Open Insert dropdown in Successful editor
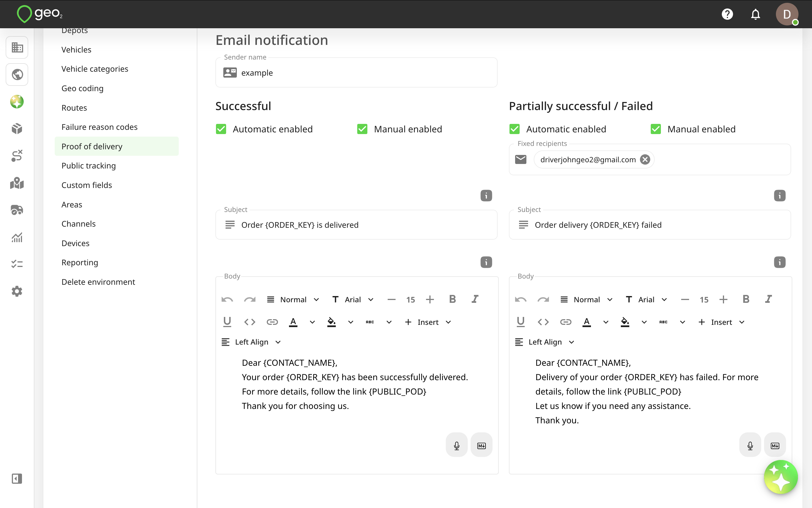812x508 pixels. coord(428,322)
